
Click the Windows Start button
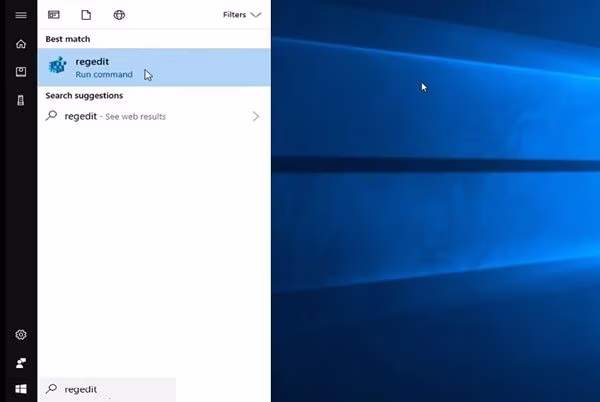coord(21,389)
